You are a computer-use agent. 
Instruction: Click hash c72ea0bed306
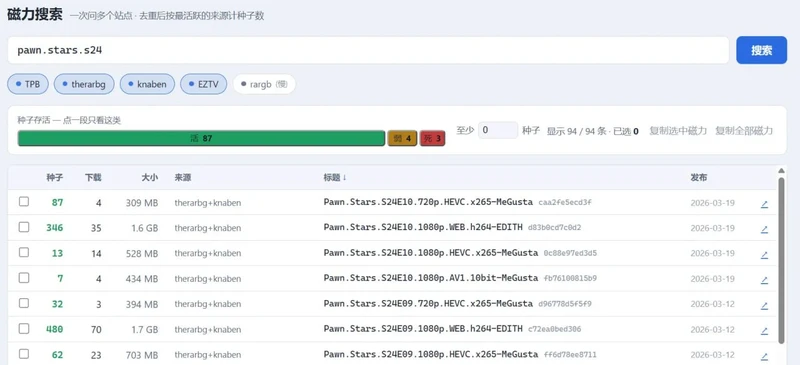pos(555,329)
